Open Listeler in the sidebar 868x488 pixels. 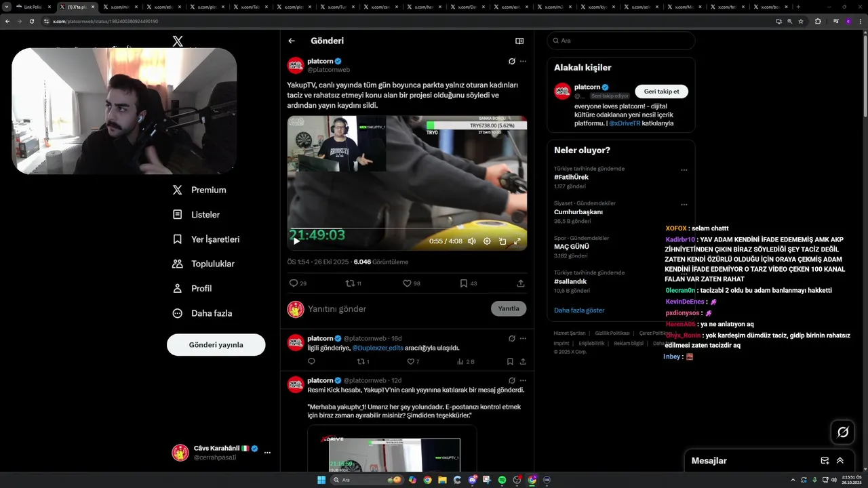[x=196, y=215]
